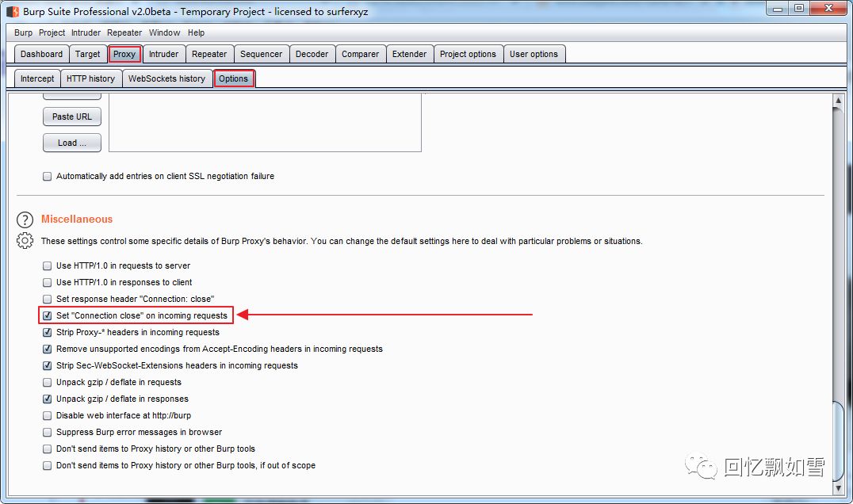Select the Proxy main tab
Viewport: 853px width, 504px height.
pos(124,54)
